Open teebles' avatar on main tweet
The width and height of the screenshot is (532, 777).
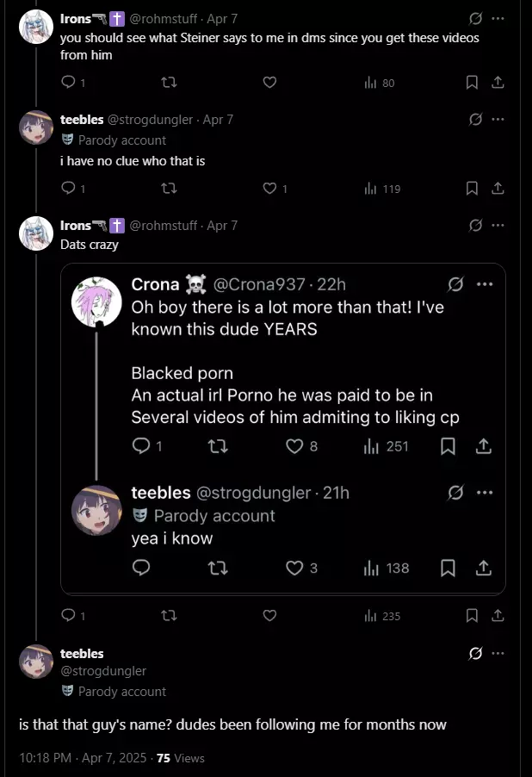(x=36, y=662)
